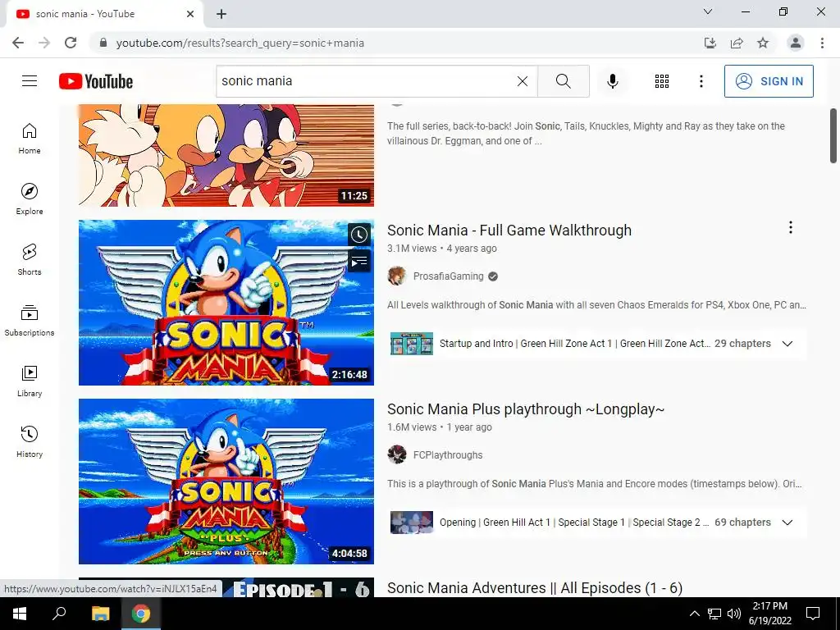The width and height of the screenshot is (840, 630).
Task: Show hidden system tray icons
Action: pos(694,614)
